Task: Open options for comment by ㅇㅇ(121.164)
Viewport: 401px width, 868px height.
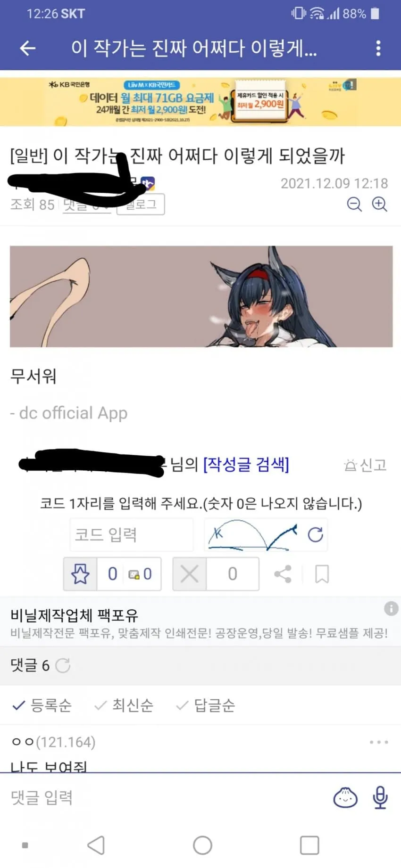Action: click(379, 742)
